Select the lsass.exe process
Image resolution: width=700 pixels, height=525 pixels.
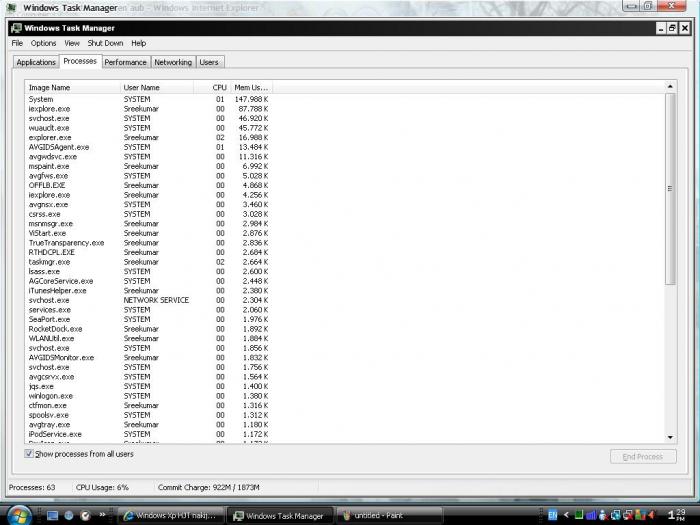[149, 271]
